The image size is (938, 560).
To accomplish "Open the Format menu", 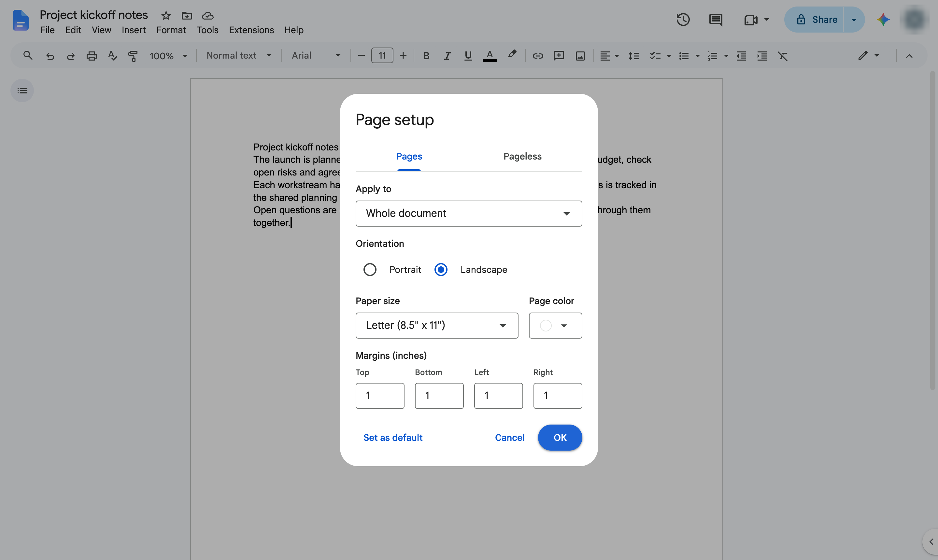I will (x=171, y=30).
